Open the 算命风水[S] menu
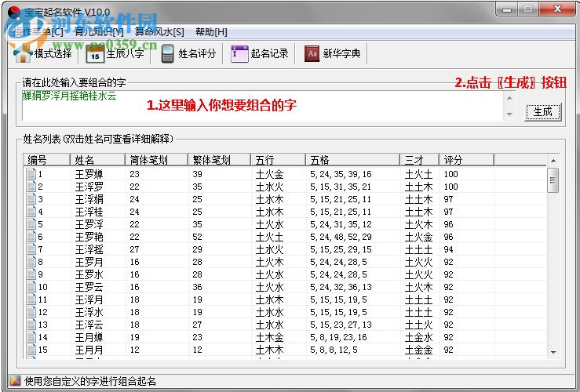This screenshot has height=392, width=580. (159, 32)
